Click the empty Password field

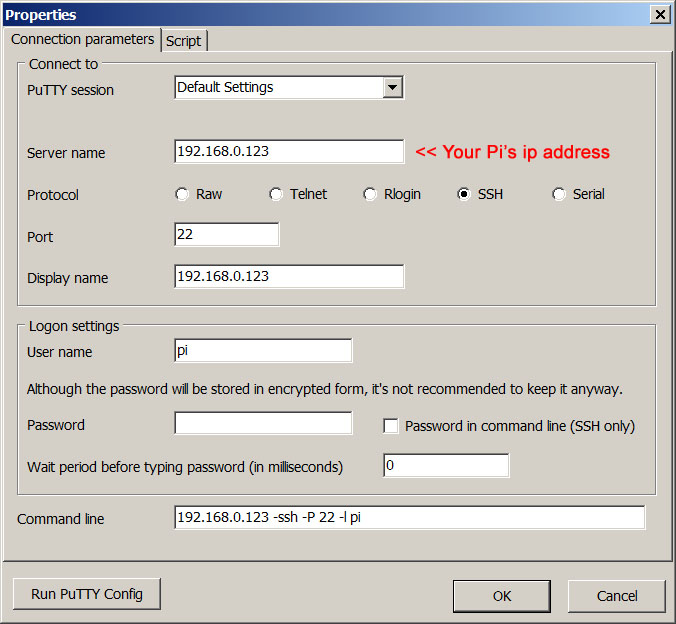[x=263, y=423]
